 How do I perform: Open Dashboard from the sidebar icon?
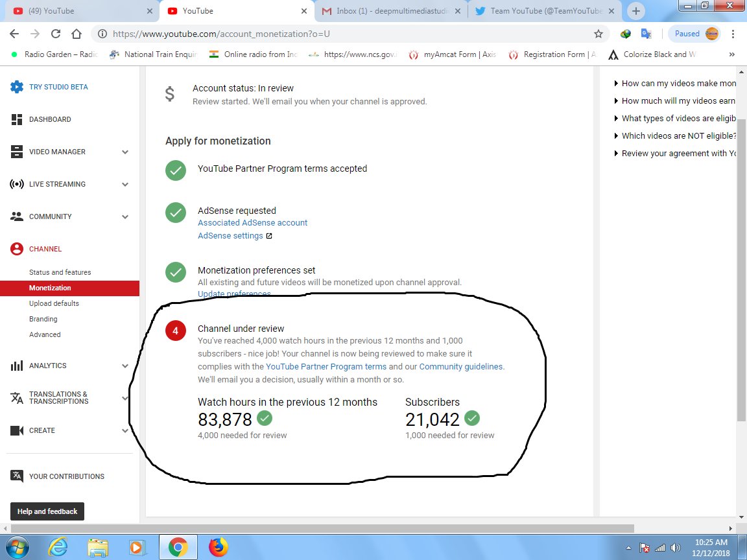tap(17, 119)
